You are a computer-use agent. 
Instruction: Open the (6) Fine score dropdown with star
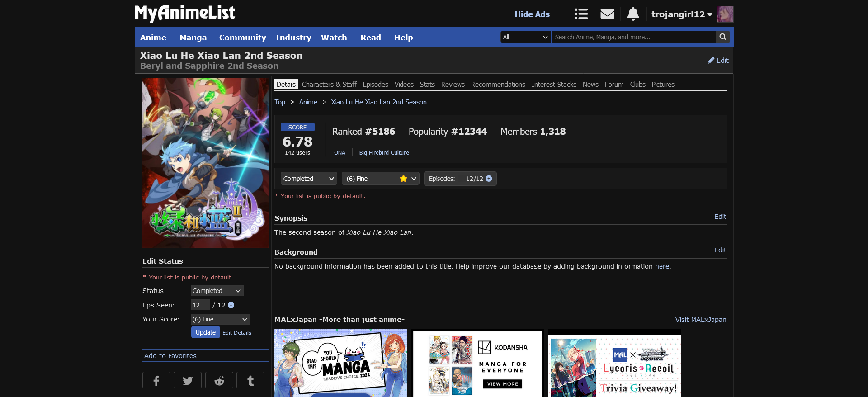380,179
